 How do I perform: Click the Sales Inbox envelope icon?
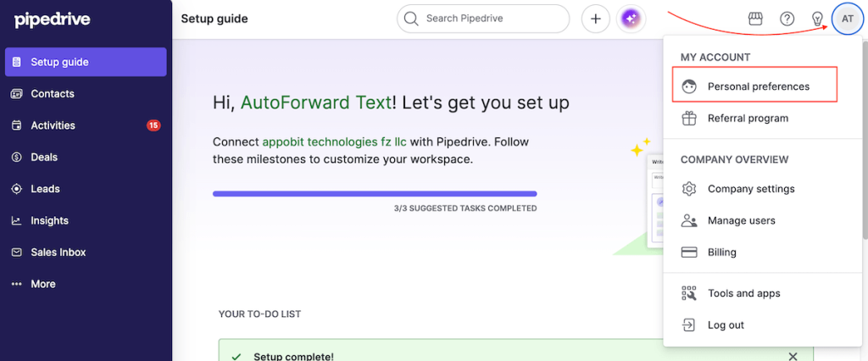pos(17,252)
